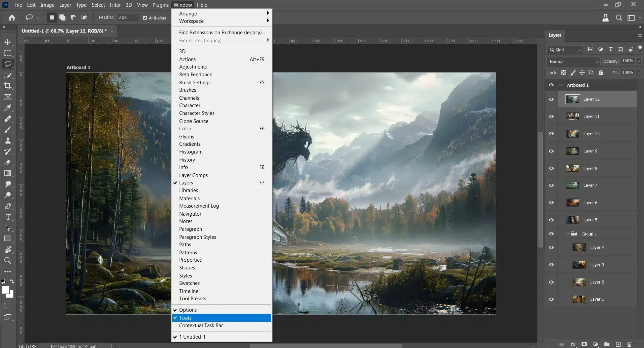Hide Layer 12 with its eye icon
644x348 pixels.
point(551,99)
